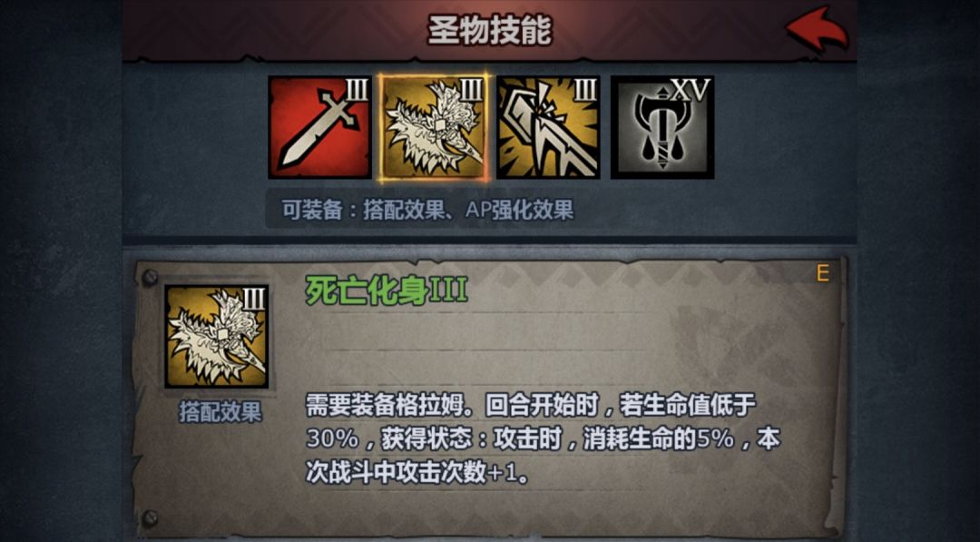Screen dimensions: 980x542
Task: Click the III badge on the large detail icon
Action: click(254, 301)
